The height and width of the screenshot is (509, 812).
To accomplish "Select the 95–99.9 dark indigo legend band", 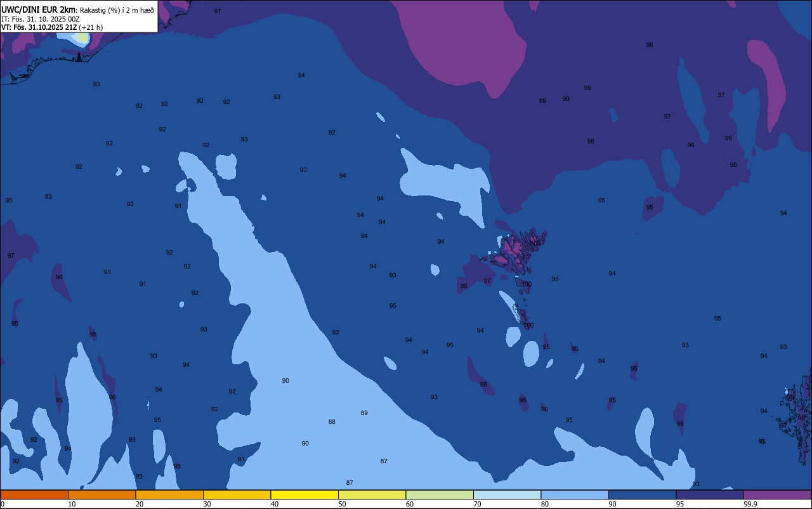I will [710, 494].
